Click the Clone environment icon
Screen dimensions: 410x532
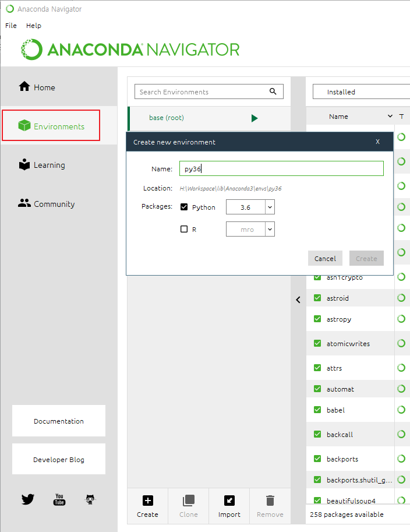tap(189, 501)
